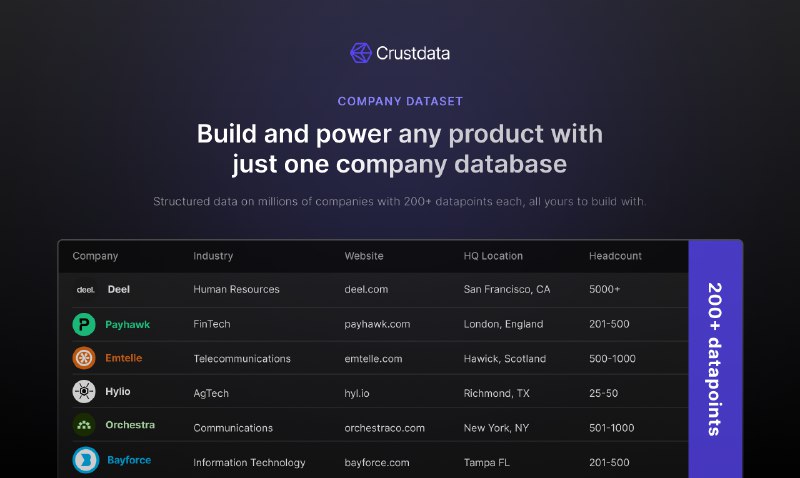The width and height of the screenshot is (800, 478).
Task: Click the blue Bayforce logo icon
Action: (x=85, y=460)
